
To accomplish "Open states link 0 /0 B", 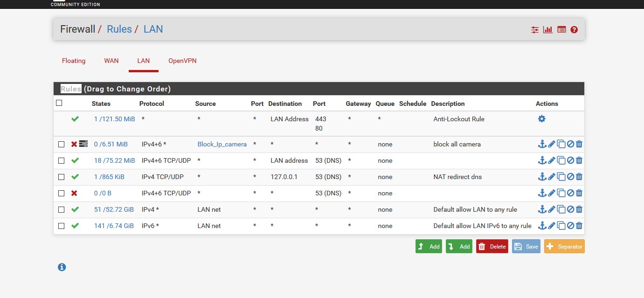I will [x=103, y=193].
